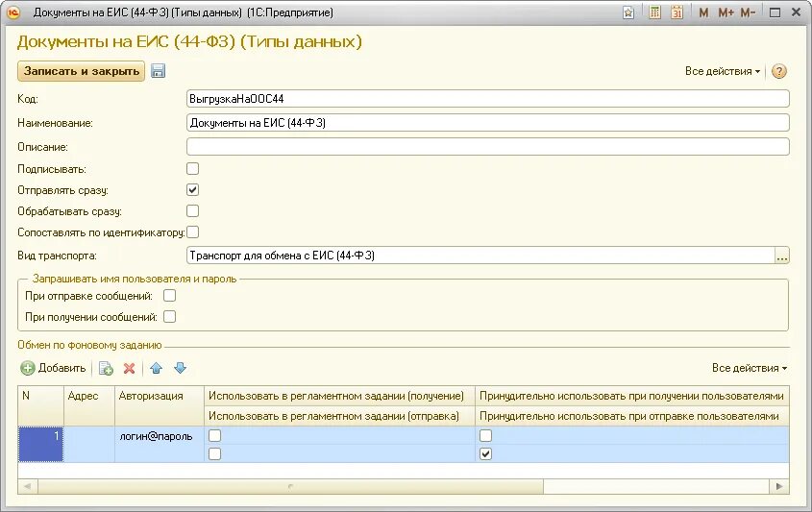Click the Добавить text label
The image size is (812, 512).
[62, 368]
